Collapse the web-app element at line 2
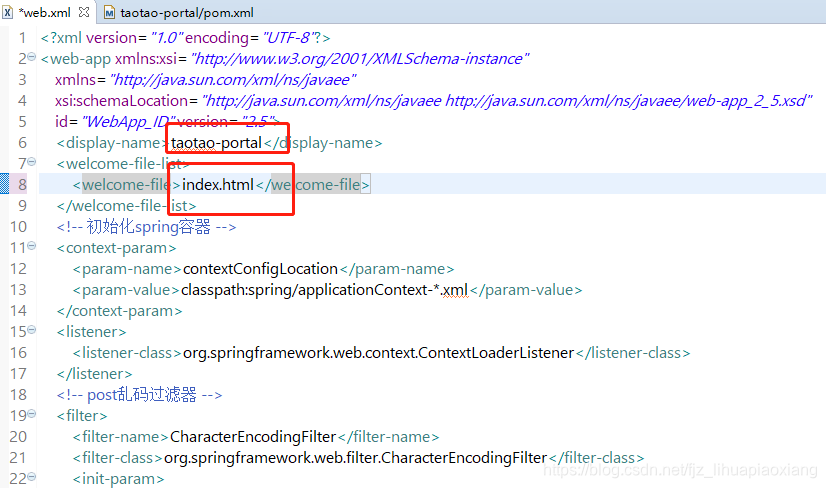 [32, 56]
